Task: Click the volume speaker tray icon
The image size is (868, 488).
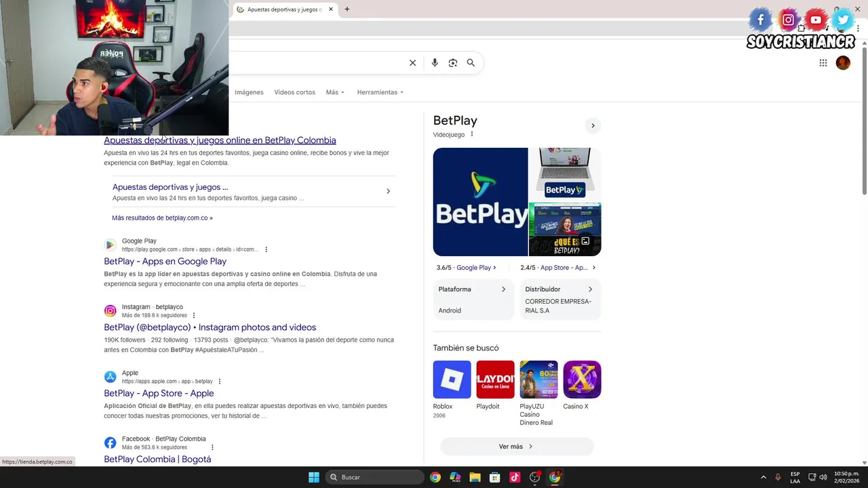Action: tap(823, 477)
